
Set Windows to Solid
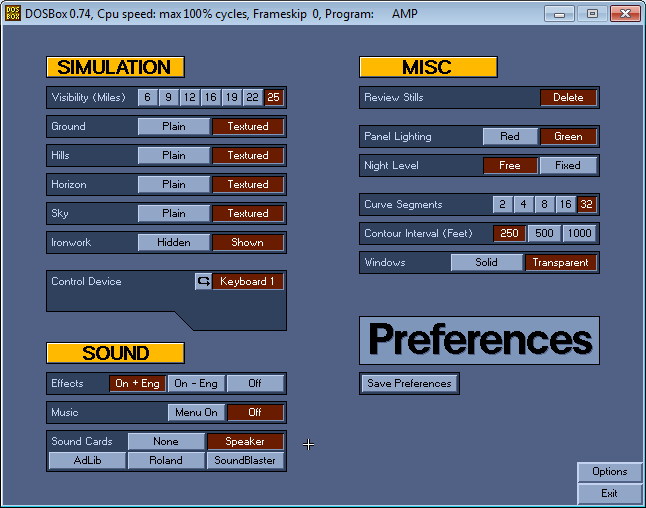pos(487,263)
